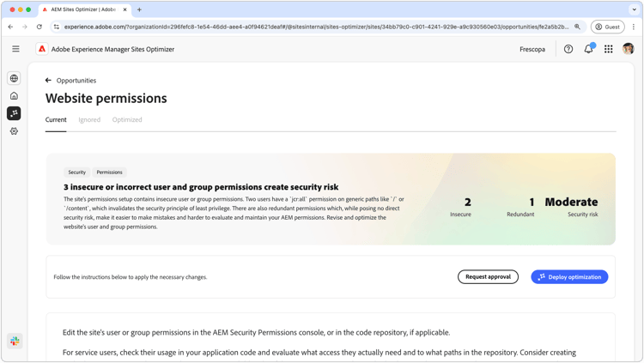Open the app switcher grid icon
Image resolution: width=644 pixels, height=363 pixels.
pos(608,49)
